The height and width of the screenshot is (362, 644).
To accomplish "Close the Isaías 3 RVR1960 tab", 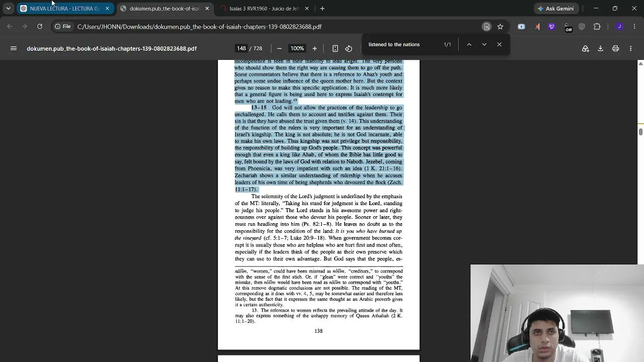I will [x=307, y=9].
